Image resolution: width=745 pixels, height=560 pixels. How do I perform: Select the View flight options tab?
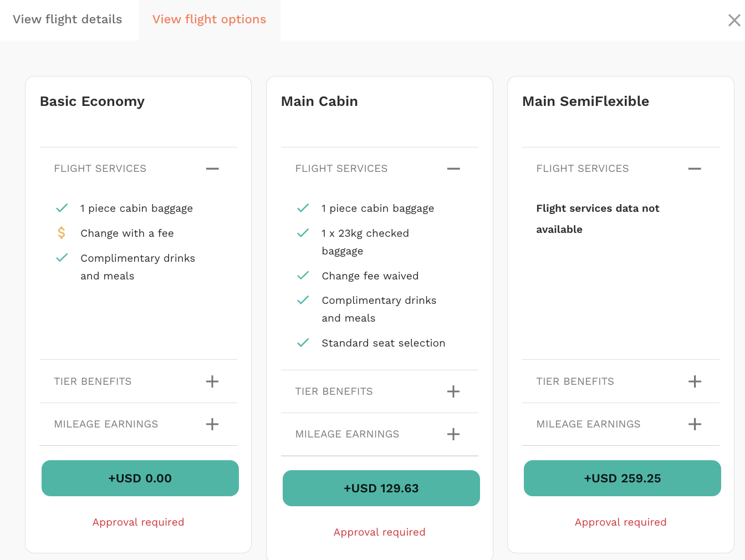pos(210,19)
